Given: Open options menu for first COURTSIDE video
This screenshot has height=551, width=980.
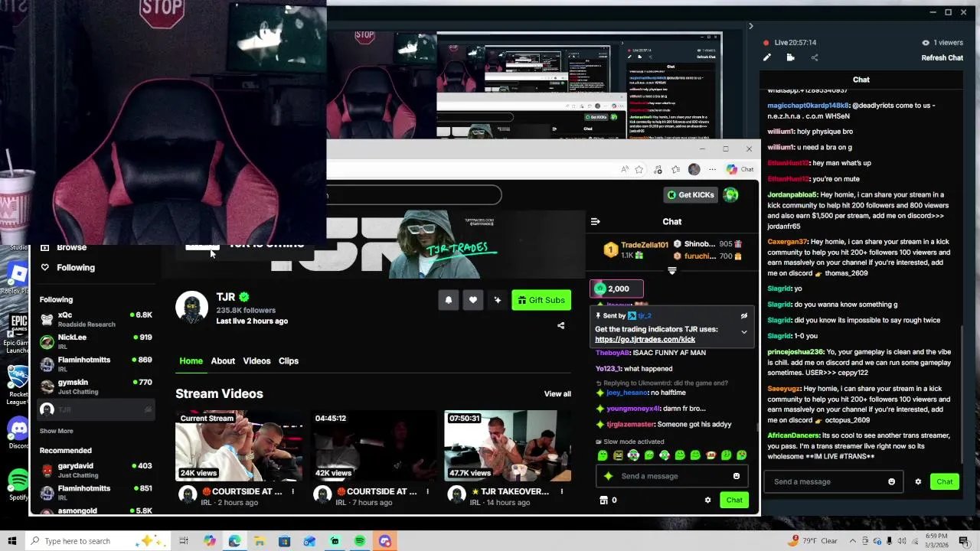Looking at the screenshot, I should point(292,491).
